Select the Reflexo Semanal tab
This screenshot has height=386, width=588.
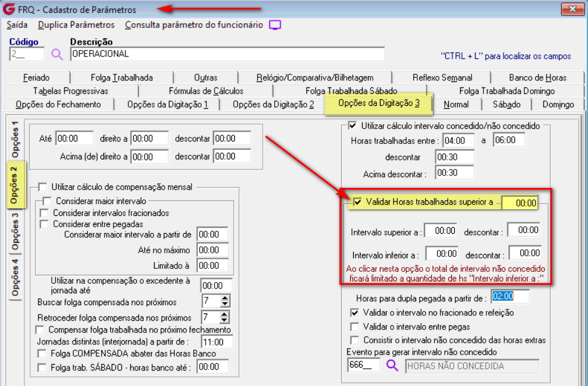pyautogui.click(x=442, y=78)
